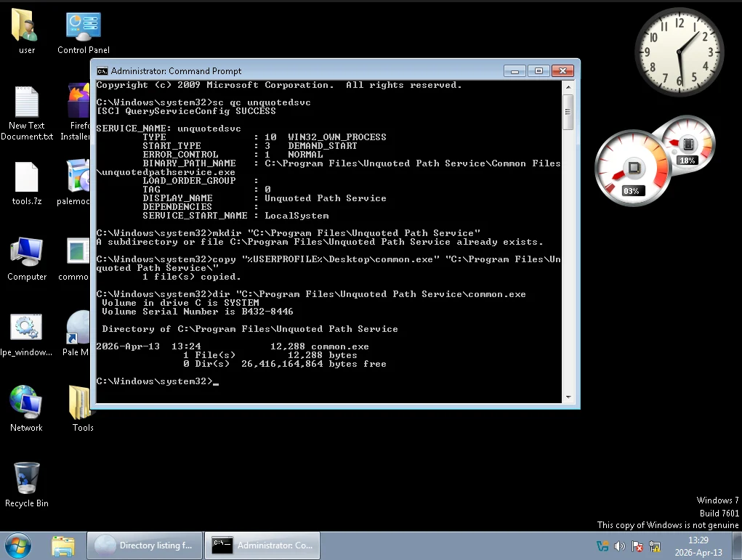Viewport: 742px width, 560px height.
Task: Click the memory meter gadget showing 18%
Action: pos(687,144)
